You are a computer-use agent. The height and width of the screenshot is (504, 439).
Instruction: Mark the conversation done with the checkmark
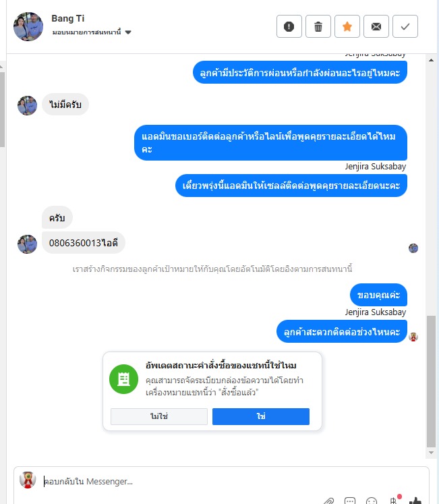click(x=405, y=26)
